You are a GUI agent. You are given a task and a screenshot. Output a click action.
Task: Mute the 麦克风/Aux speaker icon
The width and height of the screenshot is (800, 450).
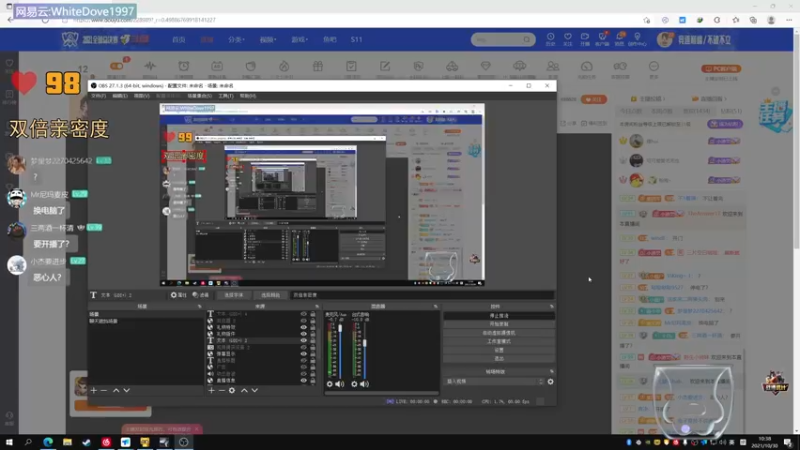[339, 384]
